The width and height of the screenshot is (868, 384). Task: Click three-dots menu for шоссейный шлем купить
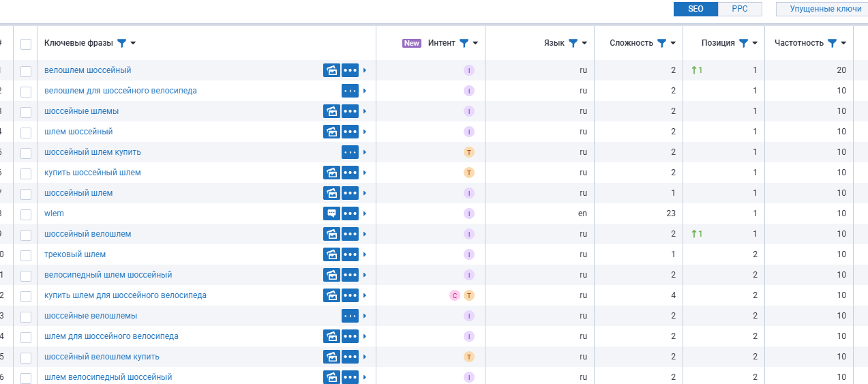(350, 152)
